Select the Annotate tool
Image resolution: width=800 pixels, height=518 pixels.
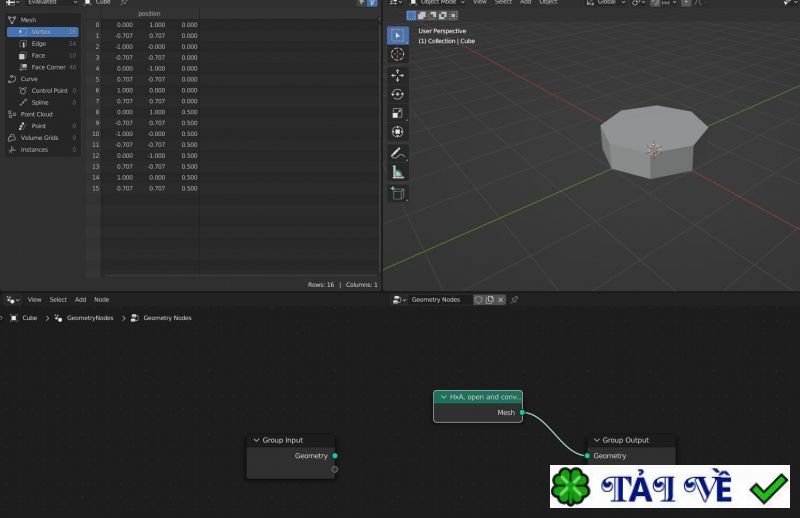398,154
